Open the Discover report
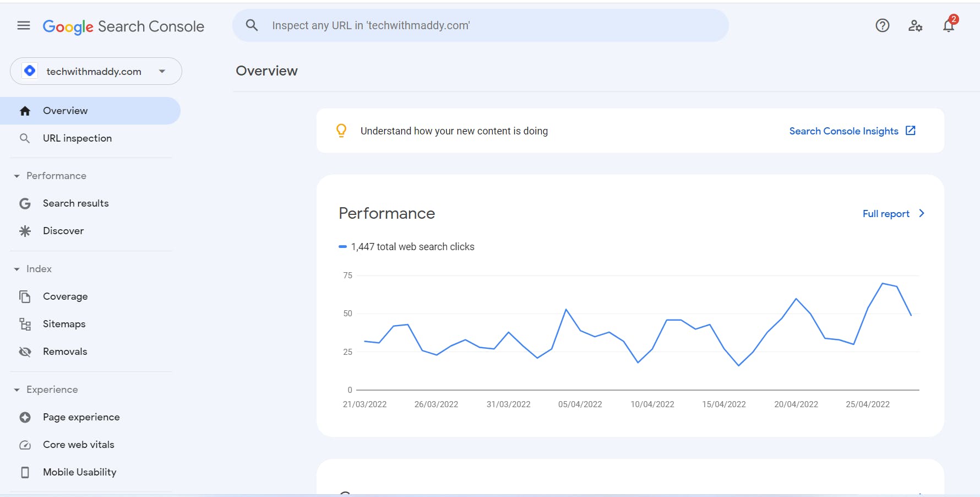Screen dimensions: 980x497 pos(90,231)
